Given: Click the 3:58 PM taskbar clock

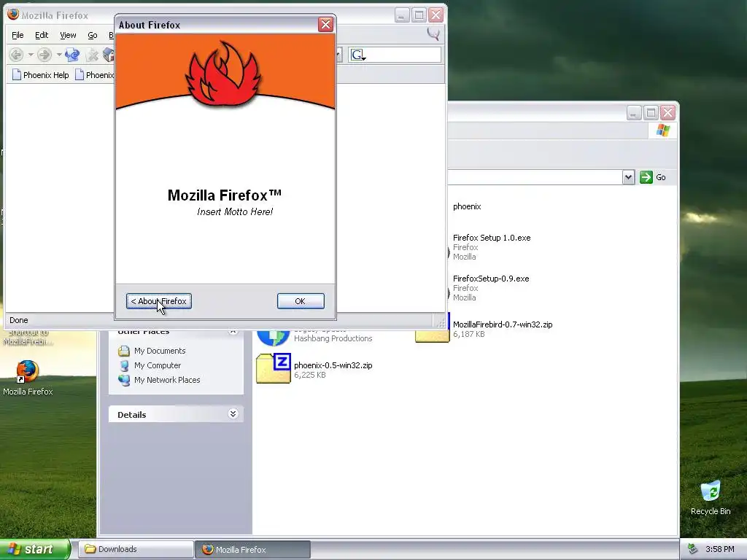Looking at the screenshot, I should (x=720, y=549).
